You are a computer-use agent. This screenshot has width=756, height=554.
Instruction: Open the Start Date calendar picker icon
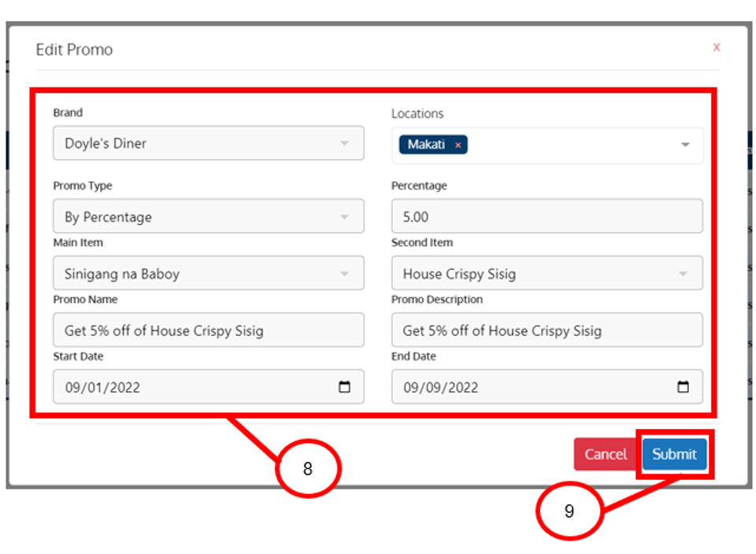tap(344, 386)
